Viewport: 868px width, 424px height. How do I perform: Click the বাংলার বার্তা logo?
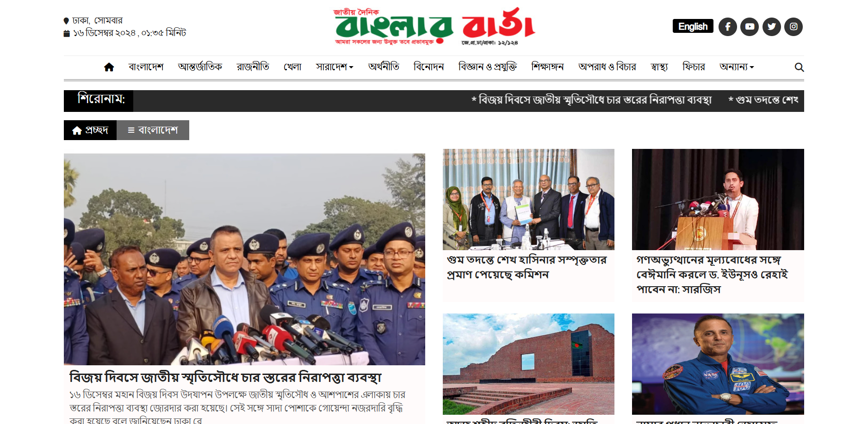(x=434, y=26)
